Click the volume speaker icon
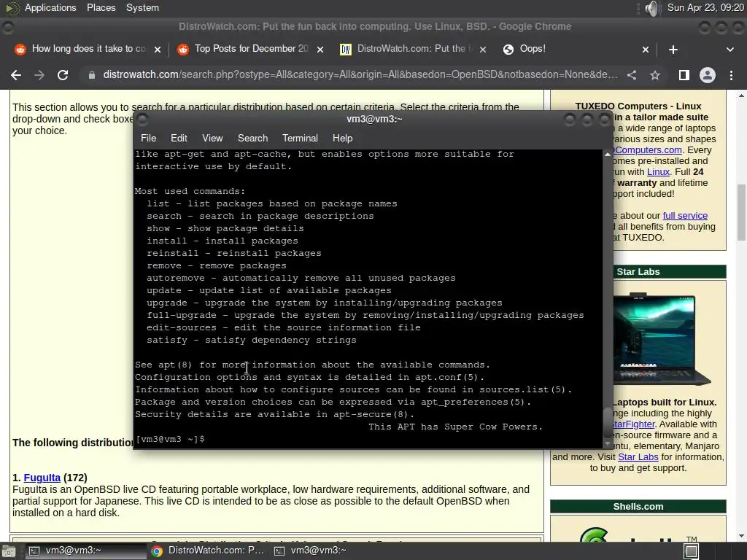This screenshot has width=747, height=560. point(651,8)
